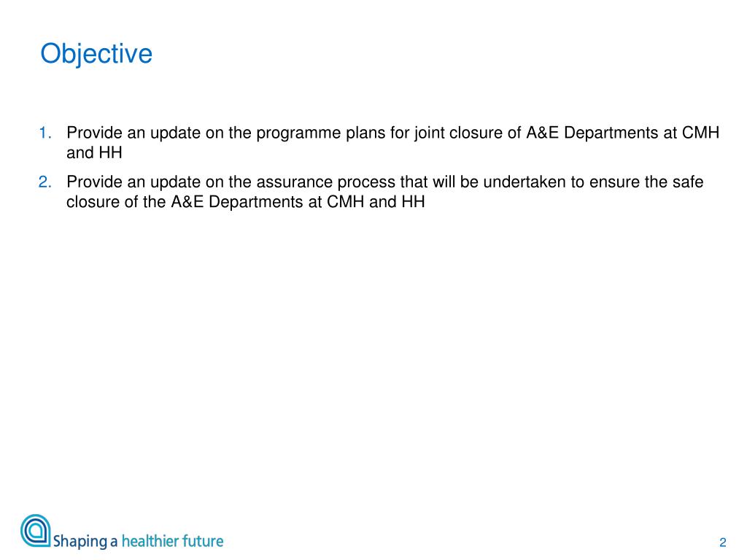The image size is (747, 560).
Task: Click the "healthier future" tagline text
Action: coord(172,541)
